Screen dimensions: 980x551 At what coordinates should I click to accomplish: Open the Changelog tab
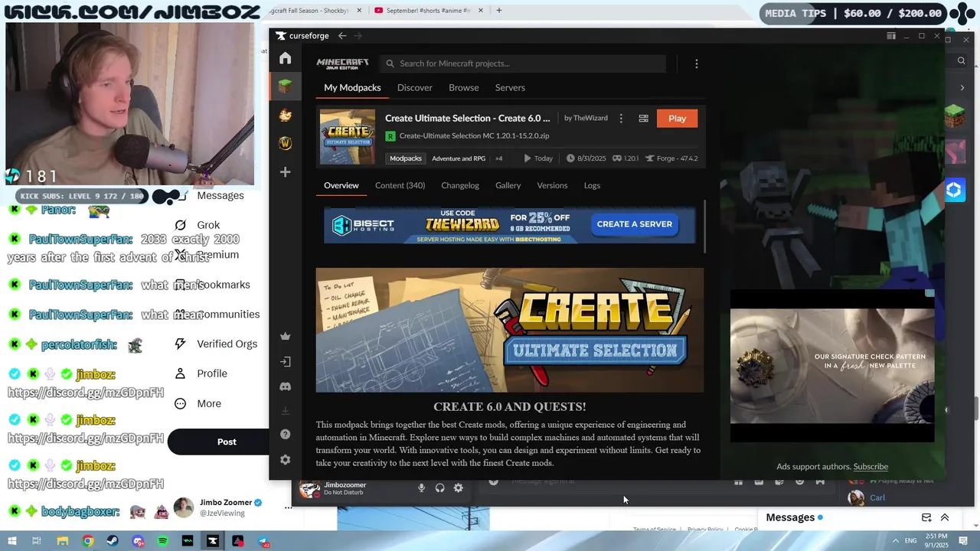tap(460, 185)
